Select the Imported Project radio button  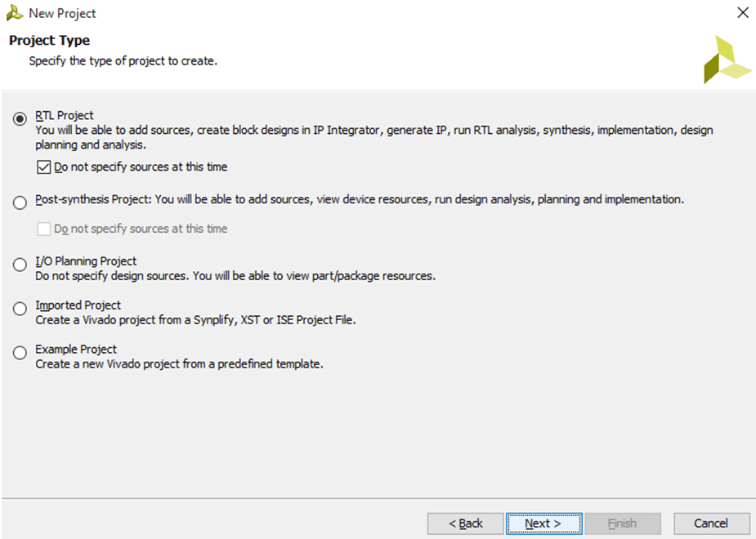(20, 309)
